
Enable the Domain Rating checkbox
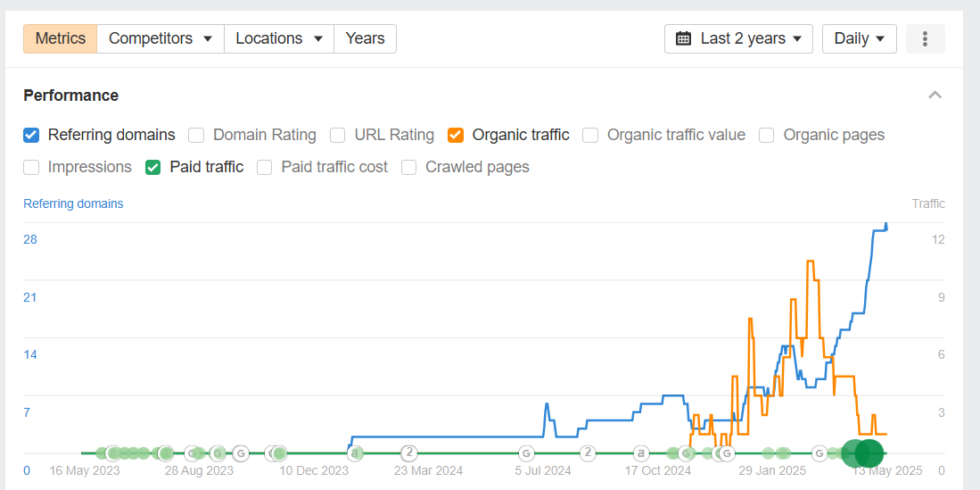(197, 135)
